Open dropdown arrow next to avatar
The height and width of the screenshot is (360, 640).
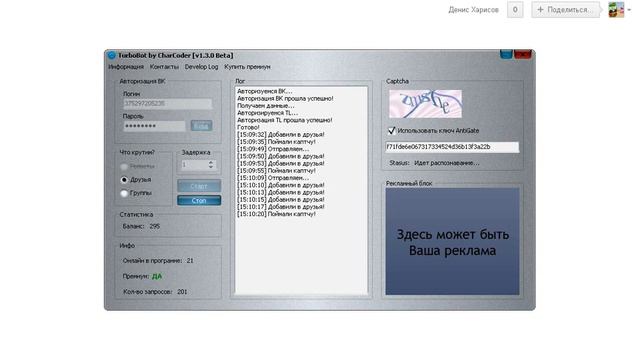[629, 10]
